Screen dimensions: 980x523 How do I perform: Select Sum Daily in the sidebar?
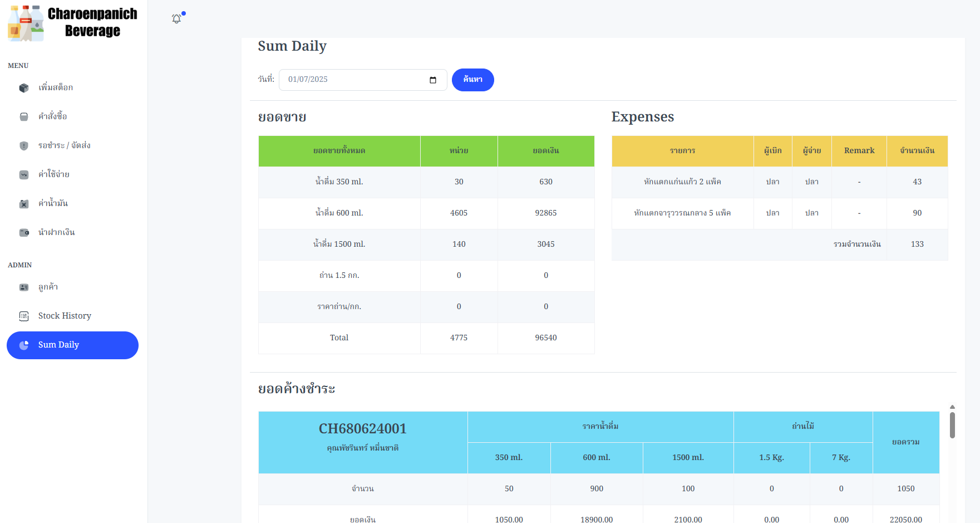[x=72, y=345]
